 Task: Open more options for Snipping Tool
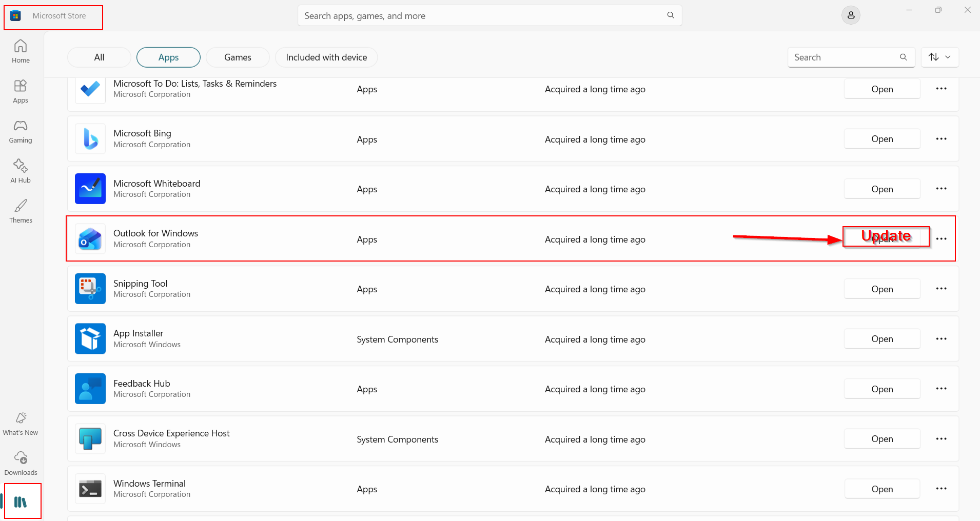(941, 289)
